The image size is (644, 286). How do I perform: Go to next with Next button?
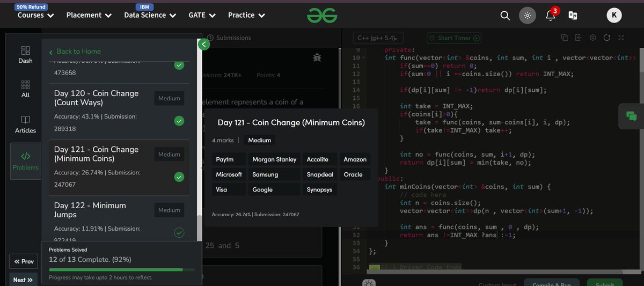(x=24, y=280)
